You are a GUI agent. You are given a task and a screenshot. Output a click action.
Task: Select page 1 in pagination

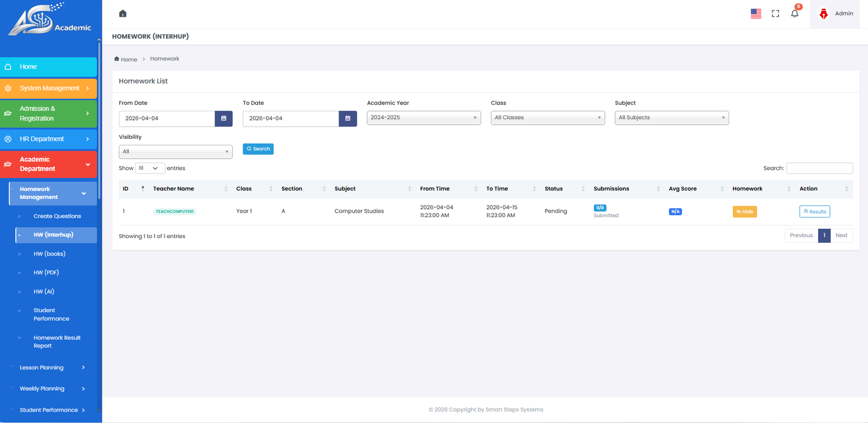824,235
